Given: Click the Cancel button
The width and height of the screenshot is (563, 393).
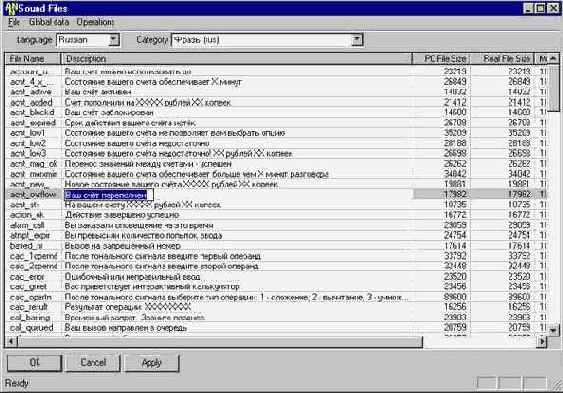Looking at the screenshot, I should pos(93,363).
